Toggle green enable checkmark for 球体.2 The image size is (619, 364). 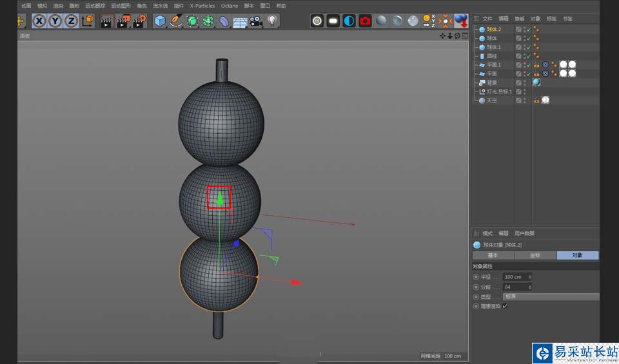[x=528, y=30]
